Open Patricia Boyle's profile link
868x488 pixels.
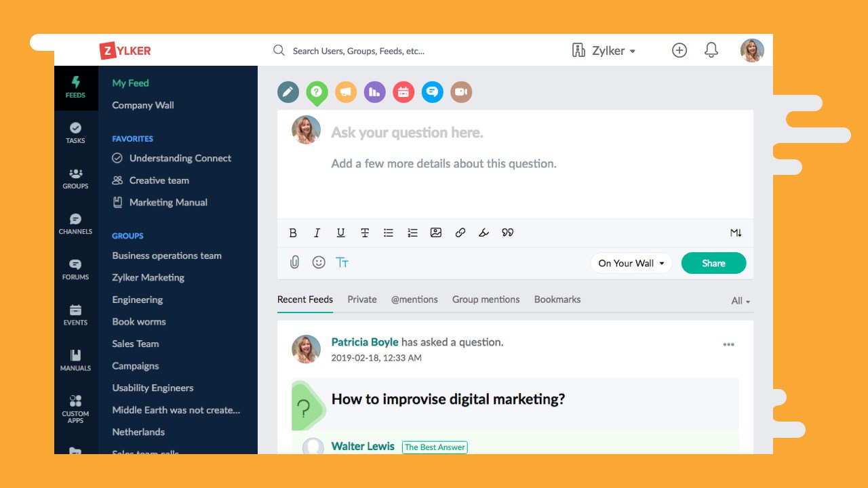pyautogui.click(x=365, y=342)
